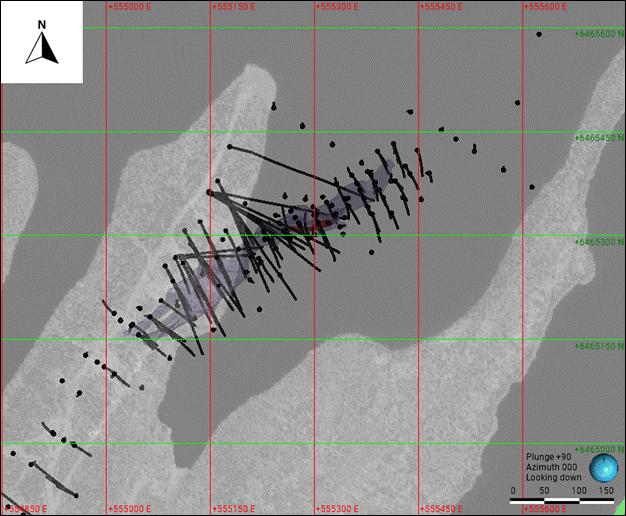Image resolution: width=626 pixels, height=516 pixels.
Task: Click the blue orientation globe icon
Action: (x=603, y=469)
